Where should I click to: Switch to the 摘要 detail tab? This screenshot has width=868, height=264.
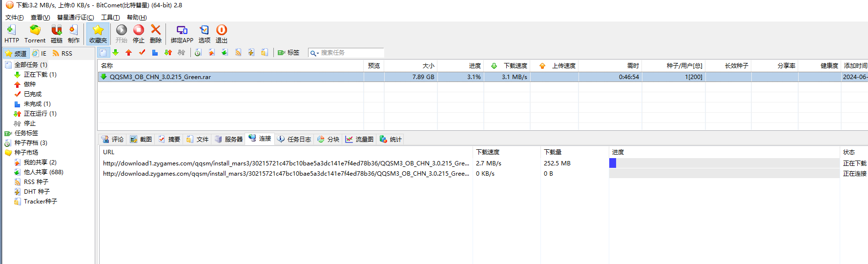pyautogui.click(x=169, y=139)
